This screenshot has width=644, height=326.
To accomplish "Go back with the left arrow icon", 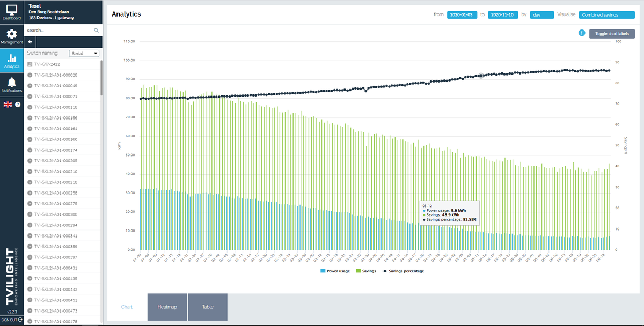I will 30,42.
